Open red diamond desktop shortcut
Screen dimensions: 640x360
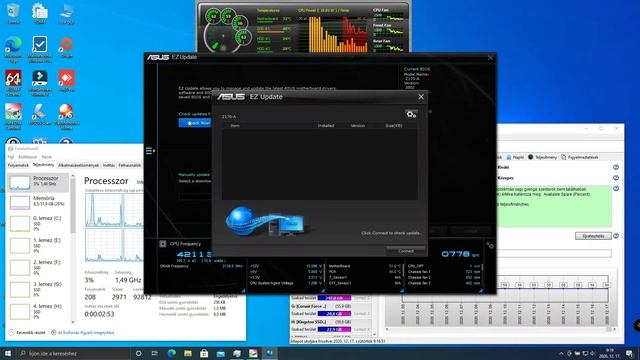click(66, 81)
